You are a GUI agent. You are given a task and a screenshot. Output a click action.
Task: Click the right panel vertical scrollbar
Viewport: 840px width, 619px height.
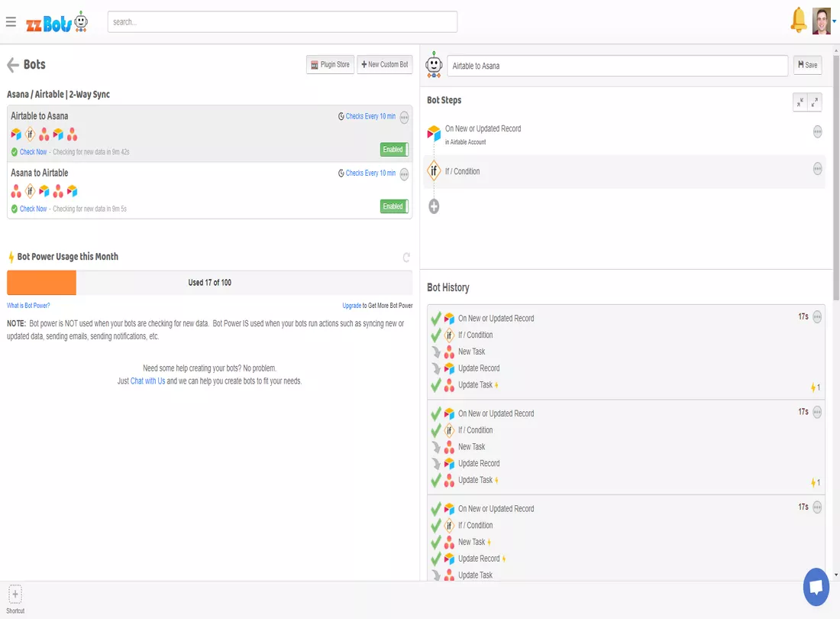tap(835, 177)
